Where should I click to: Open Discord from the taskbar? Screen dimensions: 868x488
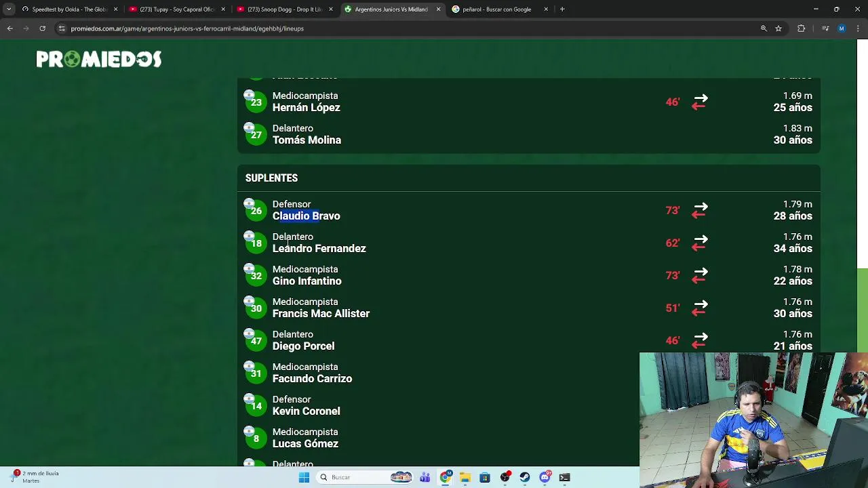[545, 477]
